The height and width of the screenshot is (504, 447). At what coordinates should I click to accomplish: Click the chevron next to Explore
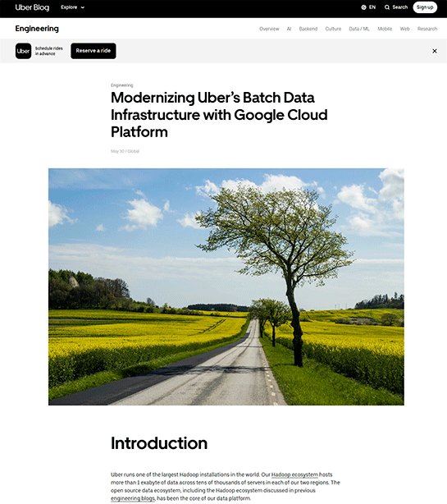click(83, 7)
